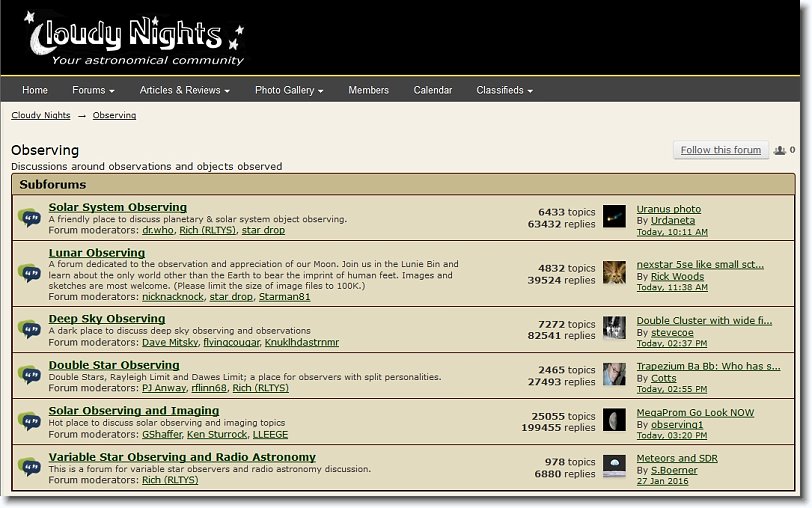This screenshot has height=508, width=812.
Task: View poster S.Boerner's profile
Action: point(674,470)
